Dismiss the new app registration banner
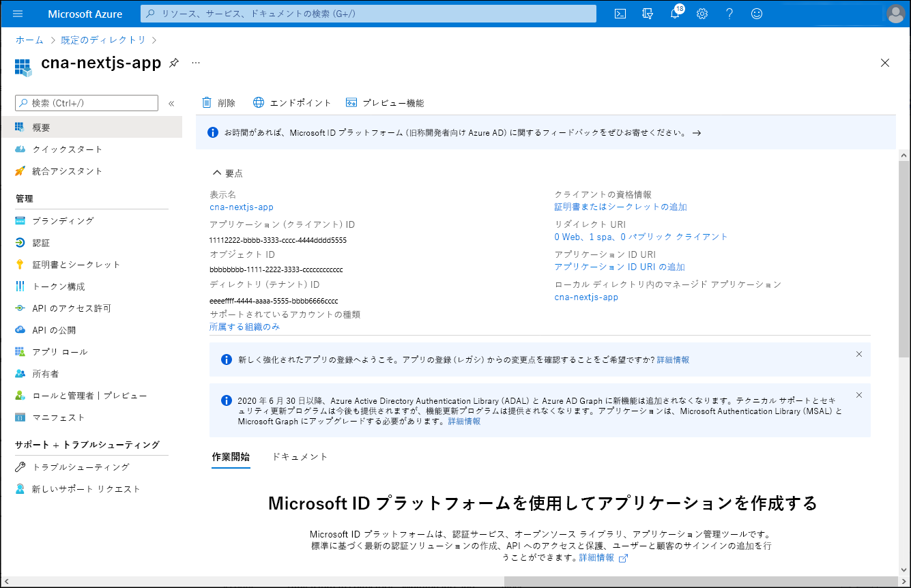 click(x=859, y=354)
